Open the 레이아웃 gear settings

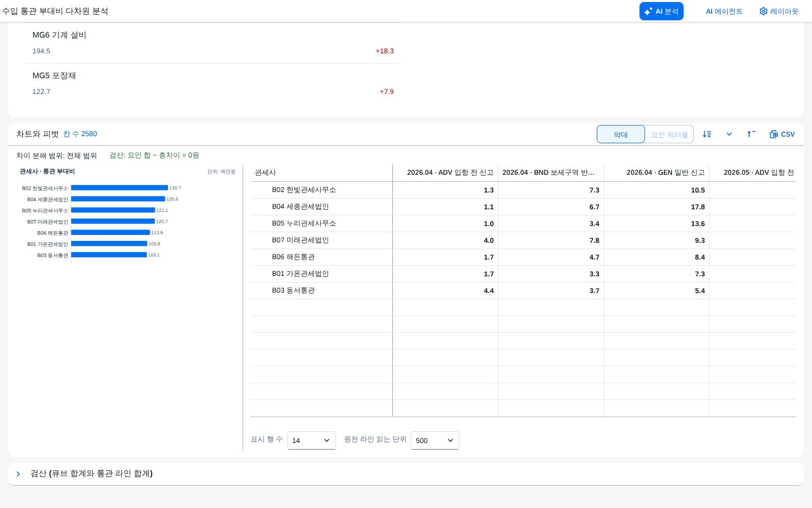click(779, 11)
